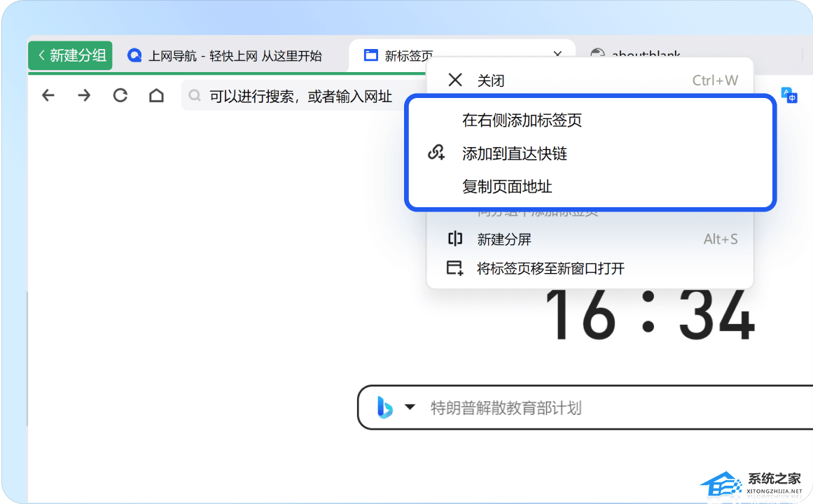Click the Bing logo in the search box
The width and height of the screenshot is (813, 504).
click(x=384, y=407)
